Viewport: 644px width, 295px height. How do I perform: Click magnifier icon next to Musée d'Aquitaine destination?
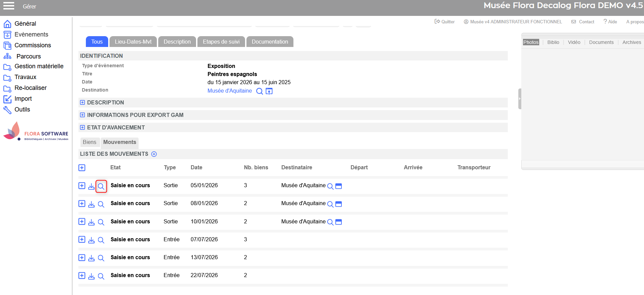[259, 91]
